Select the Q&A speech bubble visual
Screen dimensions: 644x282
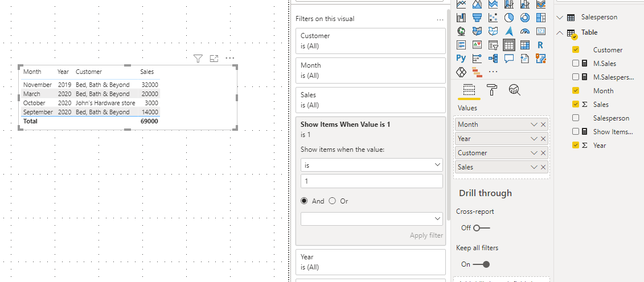[x=509, y=58]
